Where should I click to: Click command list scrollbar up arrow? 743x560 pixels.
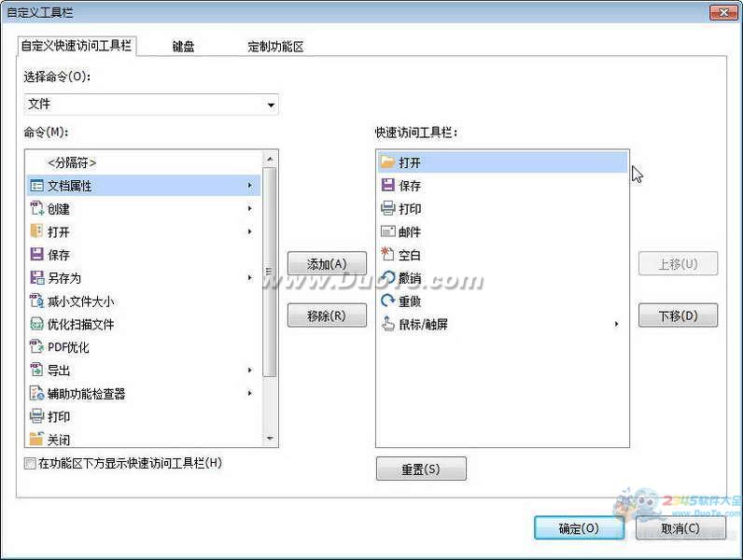click(x=270, y=160)
